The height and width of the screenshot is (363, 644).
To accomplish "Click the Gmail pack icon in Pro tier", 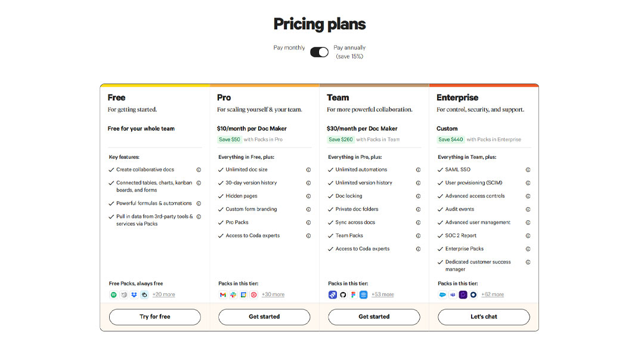I will 223,295.
